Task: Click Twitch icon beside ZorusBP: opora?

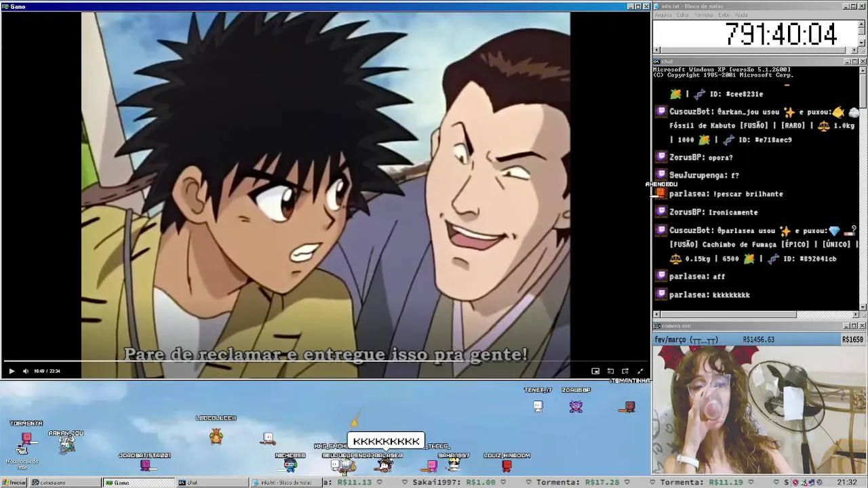Action: pyautogui.click(x=662, y=157)
